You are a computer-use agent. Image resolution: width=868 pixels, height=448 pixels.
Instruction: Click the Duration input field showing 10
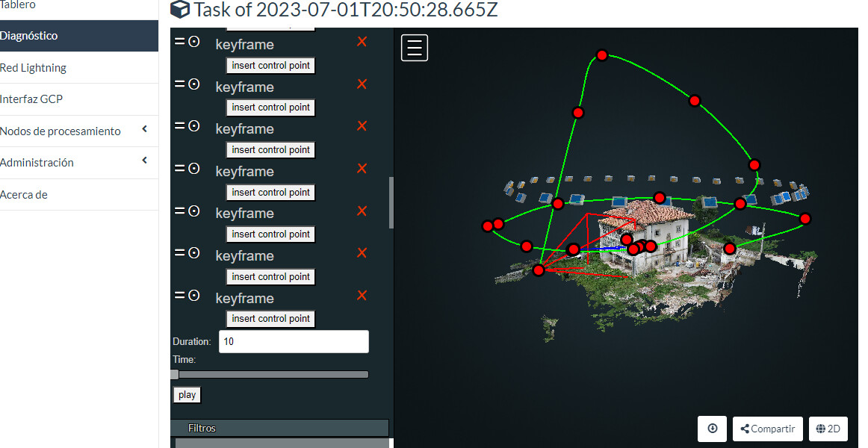coord(294,341)
